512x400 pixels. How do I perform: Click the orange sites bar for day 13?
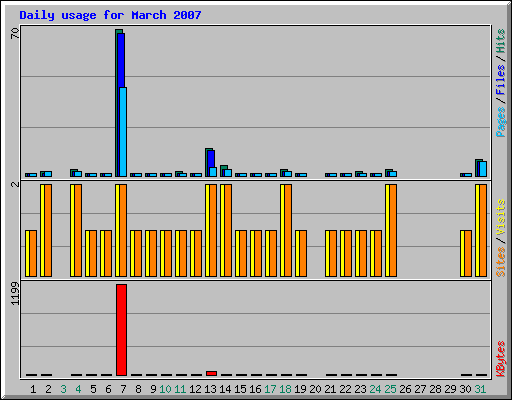(x=213, y=230)
